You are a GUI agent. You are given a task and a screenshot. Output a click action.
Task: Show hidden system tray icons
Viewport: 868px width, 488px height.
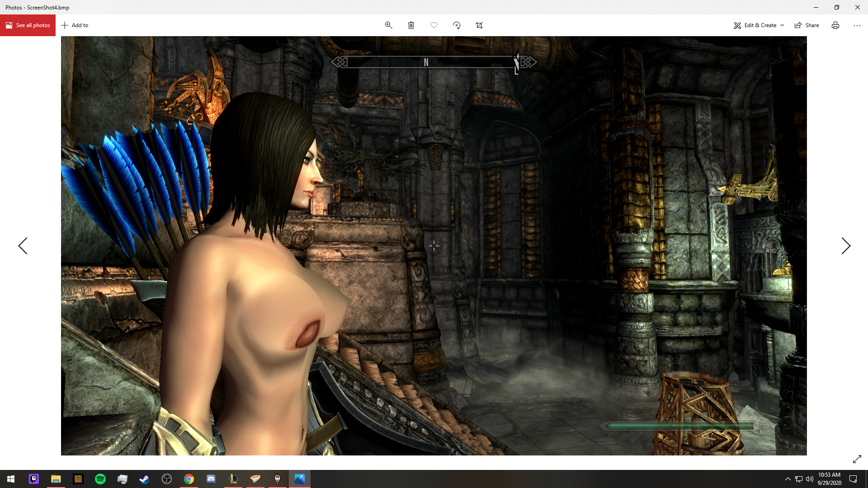788,479
